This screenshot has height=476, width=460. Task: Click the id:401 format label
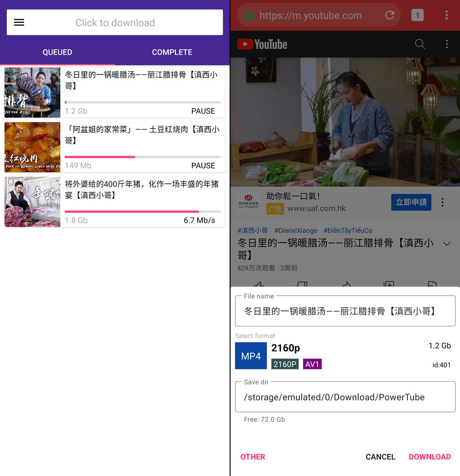(442, 365)
